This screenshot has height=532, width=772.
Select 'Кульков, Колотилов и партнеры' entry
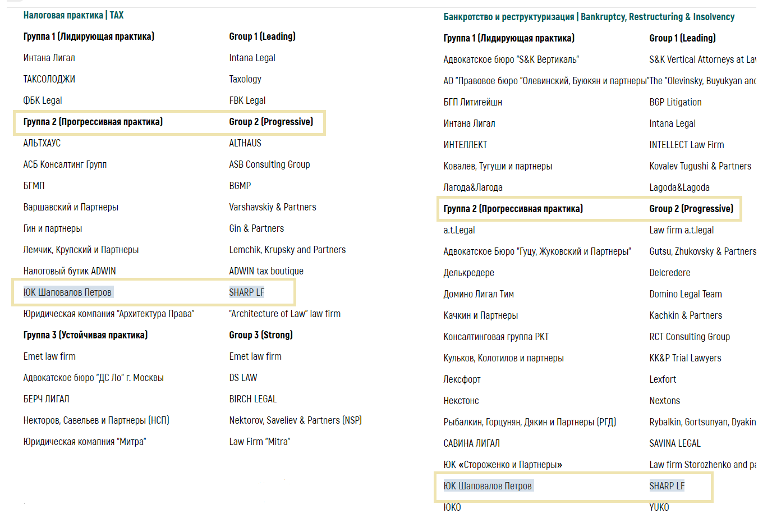pyautogui.click(x=504, y=358)
